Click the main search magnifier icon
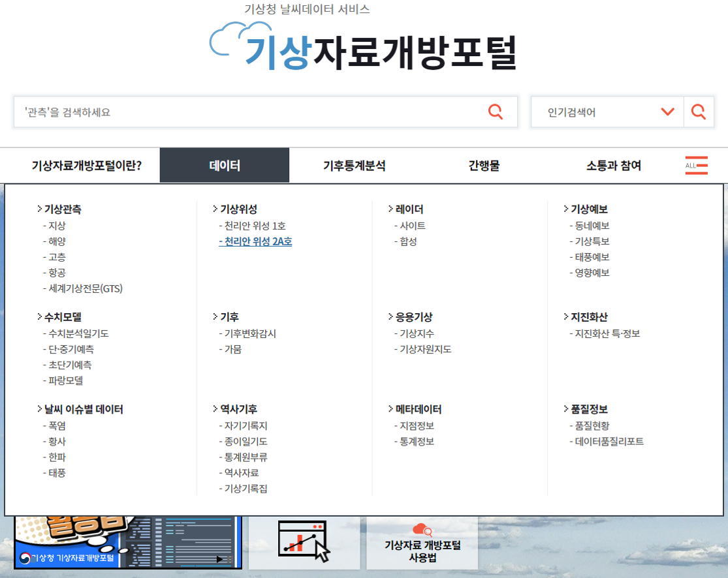 [496, 112]
